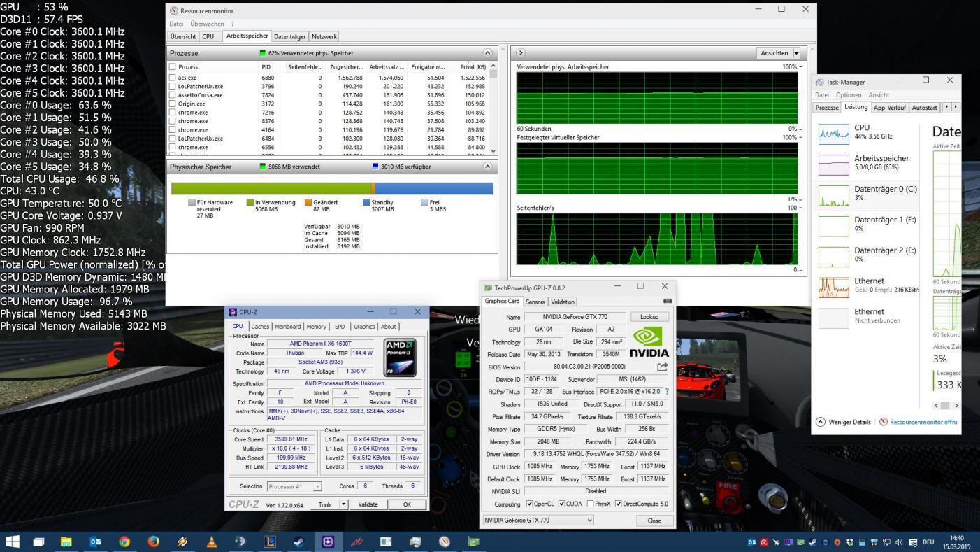Select Datenträger 0 (C:) in Task-Manager sidebar

[x=867, y=194]
